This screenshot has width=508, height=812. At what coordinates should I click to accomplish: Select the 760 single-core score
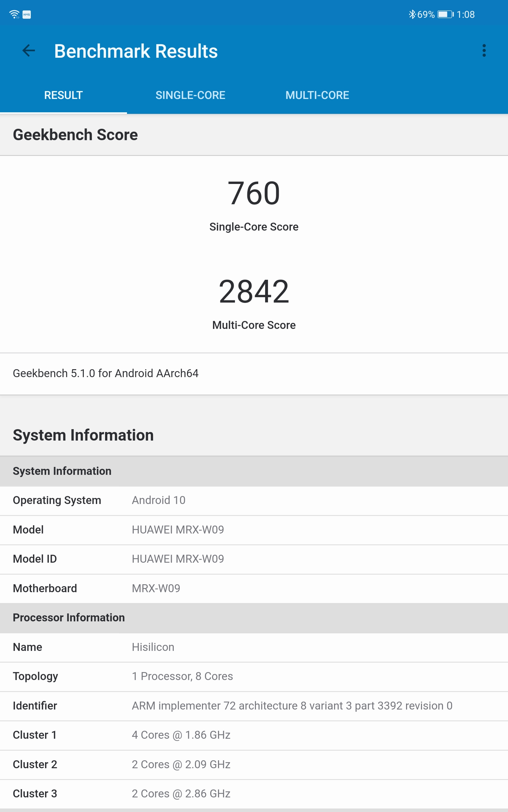tap(254, 193)
